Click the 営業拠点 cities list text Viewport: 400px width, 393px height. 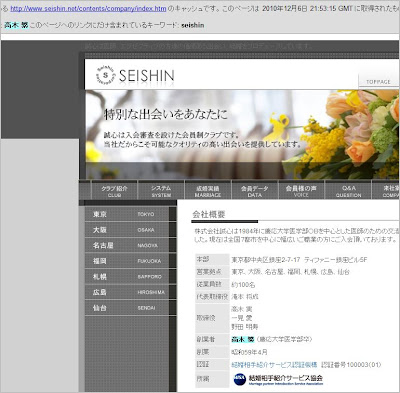click(x=290, y=272)
